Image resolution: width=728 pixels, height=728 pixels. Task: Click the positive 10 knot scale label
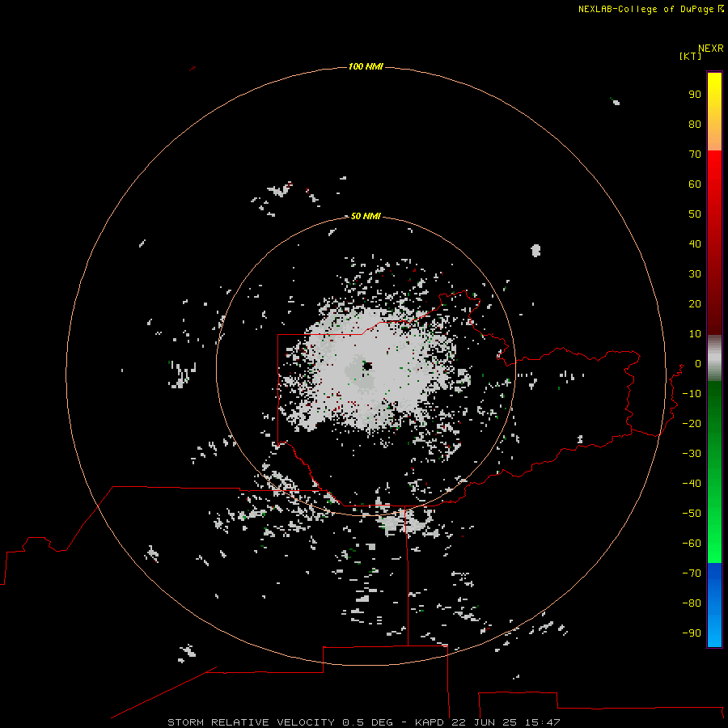(x=695, y=334)
